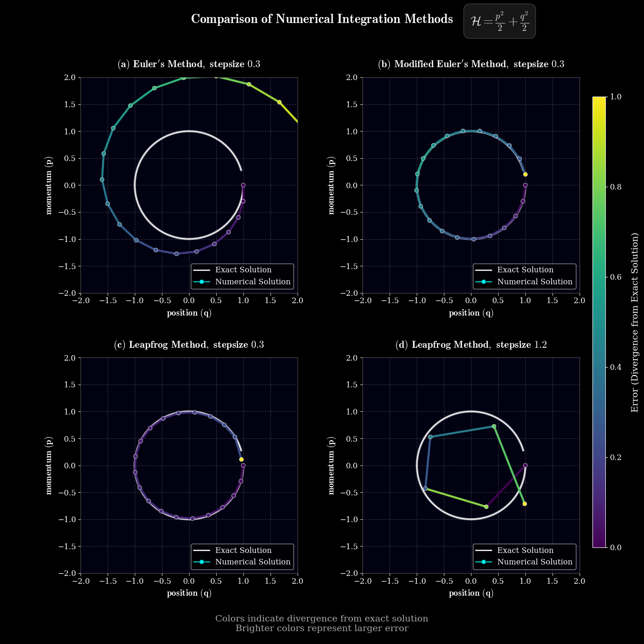The image size is (644, 644).
Task: Click the dark purple bottom of the colorbar
Action: 599,544
